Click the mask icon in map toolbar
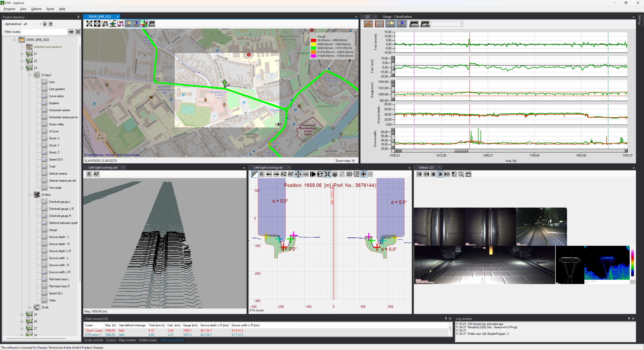This screenshot has height=350, width=644. (152, 24)
